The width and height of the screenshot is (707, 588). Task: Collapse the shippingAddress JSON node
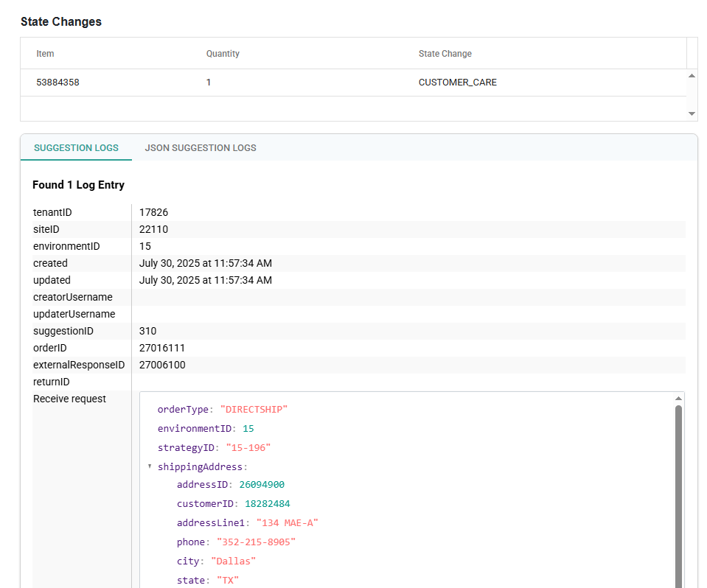[150, 466]
